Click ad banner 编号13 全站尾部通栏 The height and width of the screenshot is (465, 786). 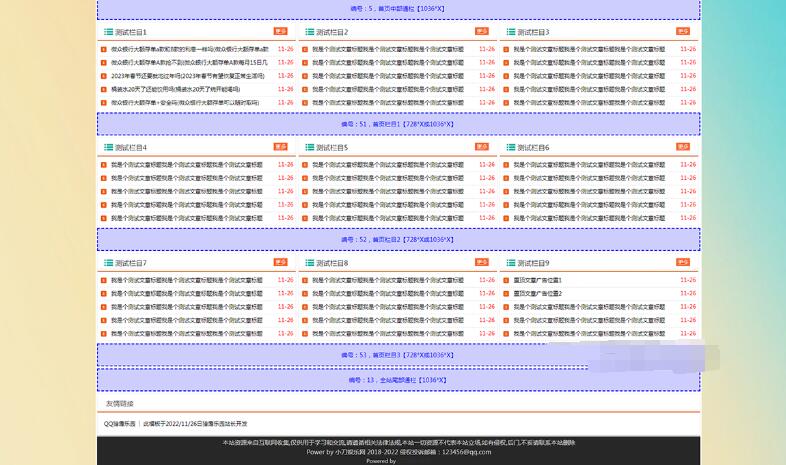[x=398, y=380]
